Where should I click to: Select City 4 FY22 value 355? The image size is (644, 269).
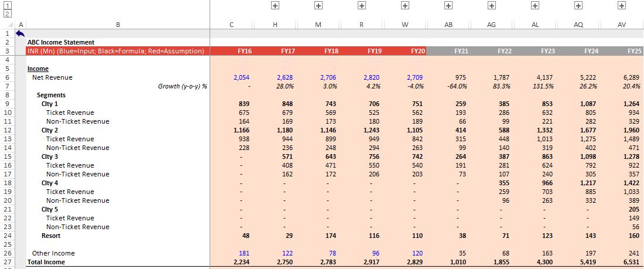point(505,183)
